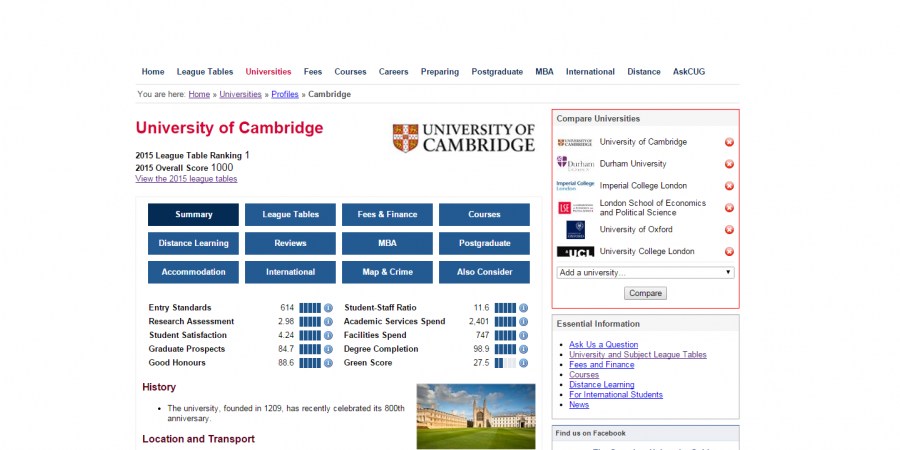Open Ask Us a Question link
This screenshot has width=900, height=450.
[603, 344]
